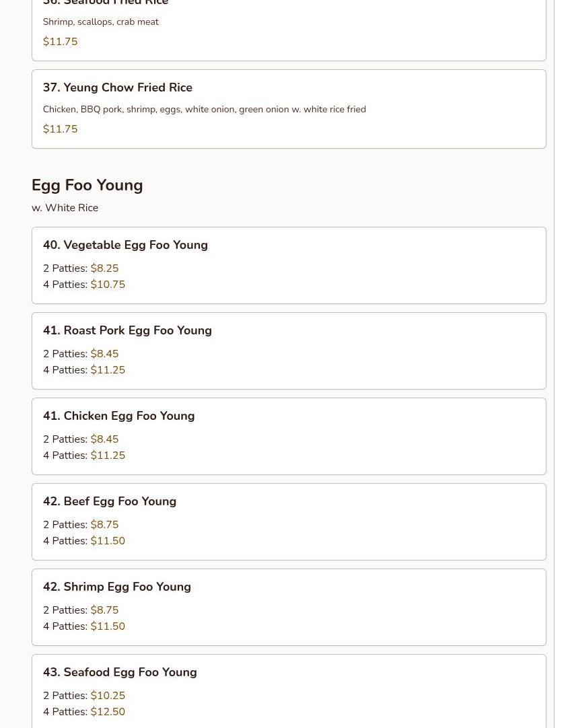Pick Beef Egg Foo Young 4 Patties $11.50
The image size is (568, 728).
coord(108,541)
